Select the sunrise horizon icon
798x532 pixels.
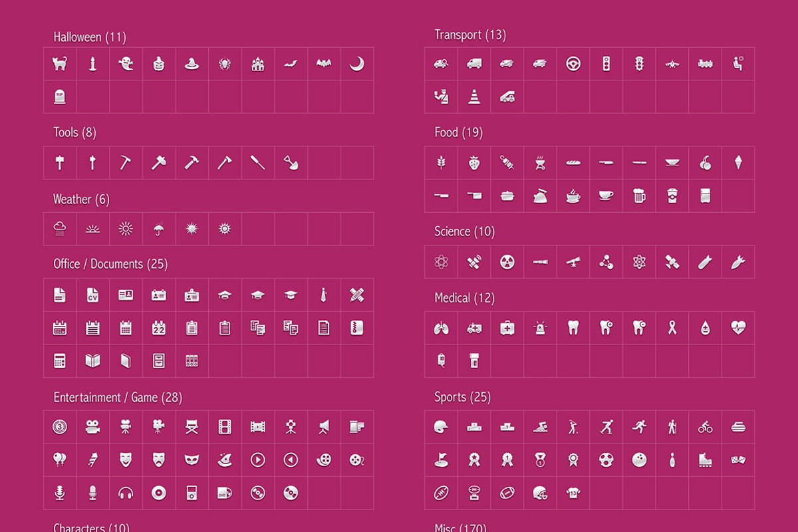92,229
